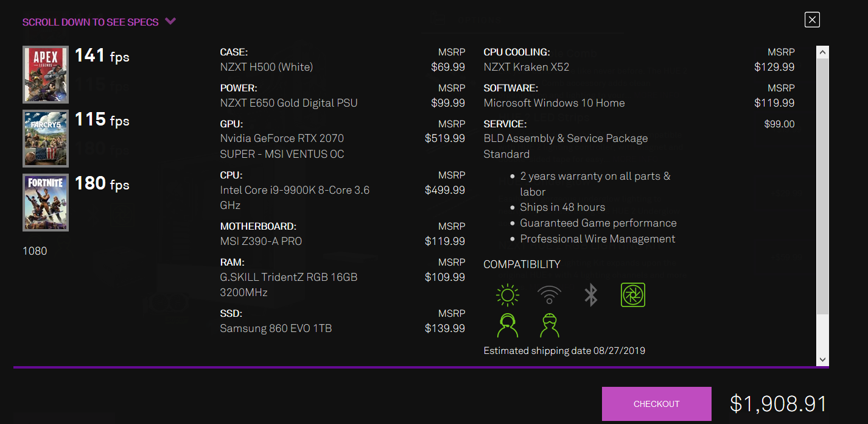Screen dimensions: 868x424
Task: Click the SOFTWARE: heading
Action: coord(511,88)
